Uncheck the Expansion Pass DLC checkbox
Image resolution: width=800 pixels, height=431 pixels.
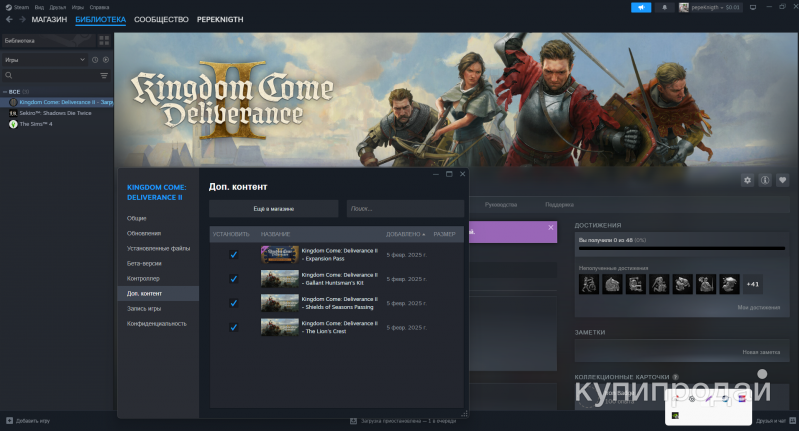(x=233, y=255)
